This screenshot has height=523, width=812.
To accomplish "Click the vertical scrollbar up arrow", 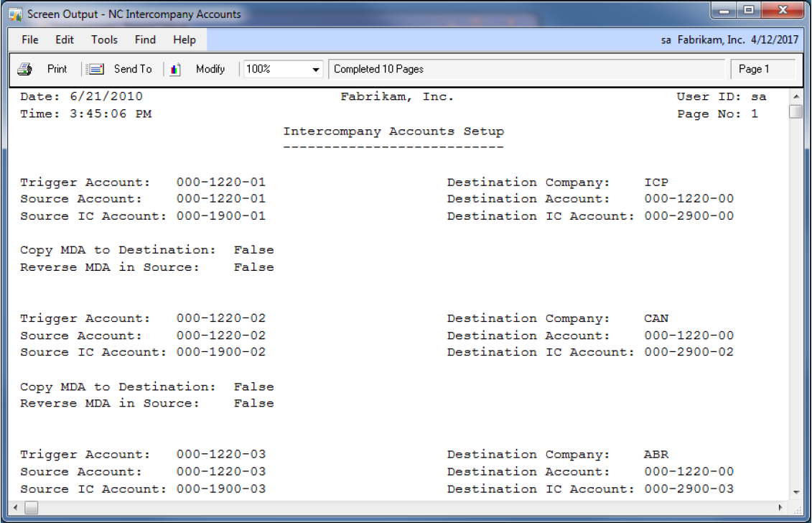I will coord(795,96).
